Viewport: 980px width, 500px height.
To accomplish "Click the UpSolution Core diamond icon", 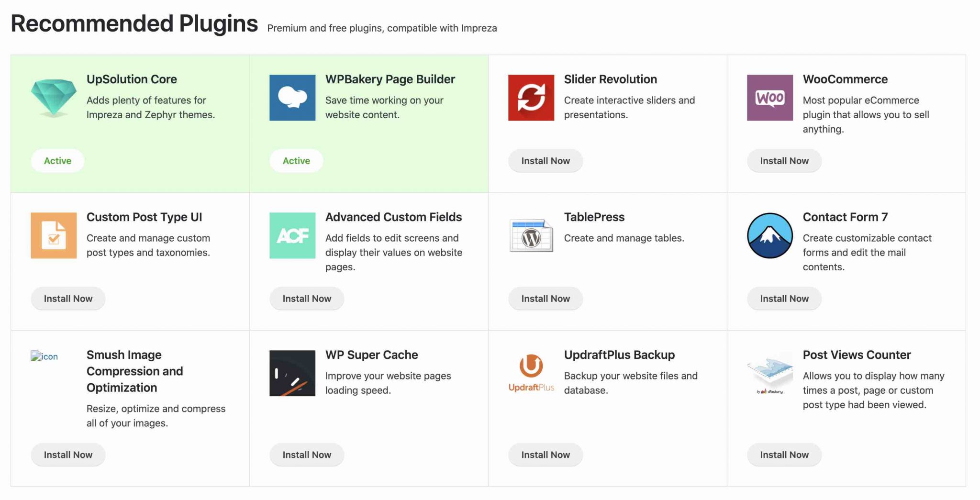I will pos(54,98).
